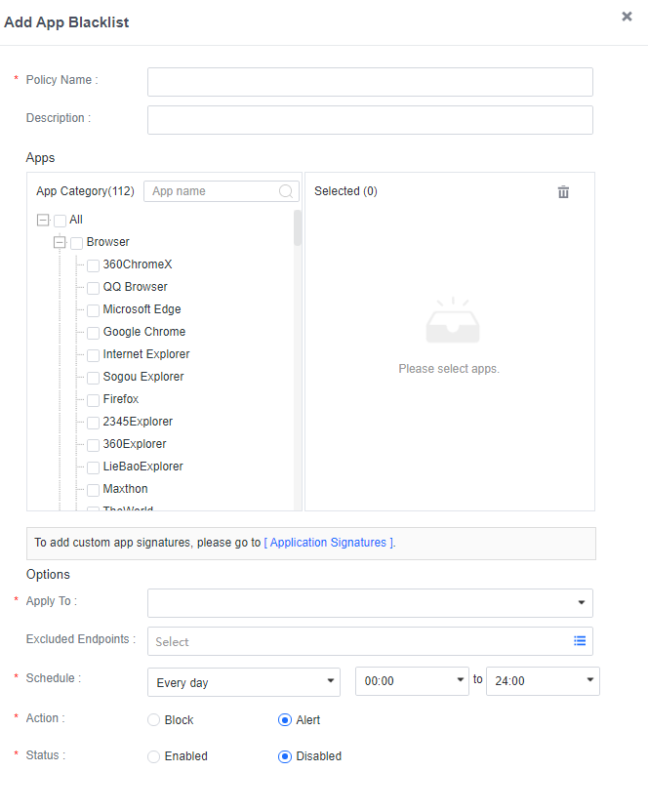Open the Every day schedule dropdown
This screenshot has width=648, height=812.
(243, 681)
